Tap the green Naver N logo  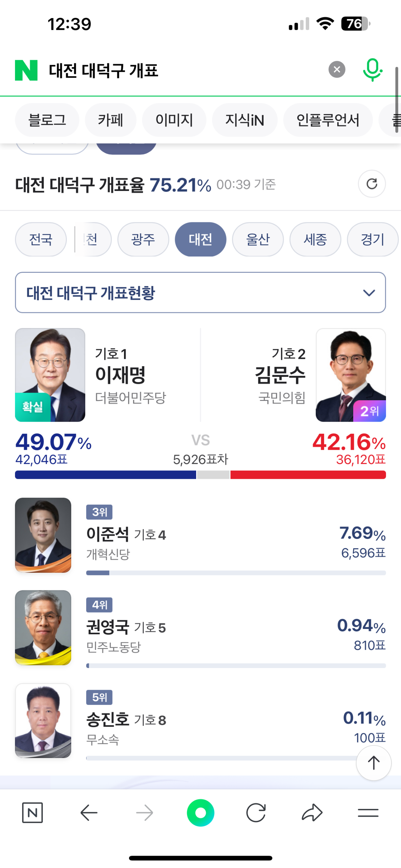click(26, 70)
